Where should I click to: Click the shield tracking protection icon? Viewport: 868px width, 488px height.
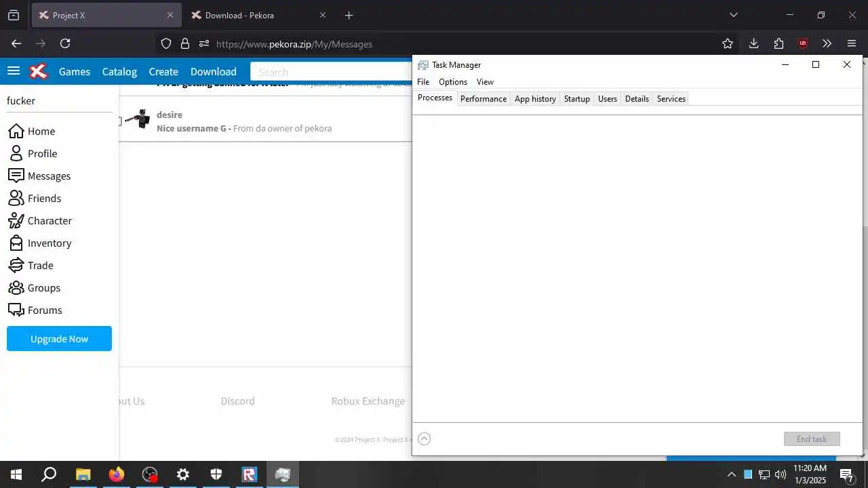pos(166,43)
